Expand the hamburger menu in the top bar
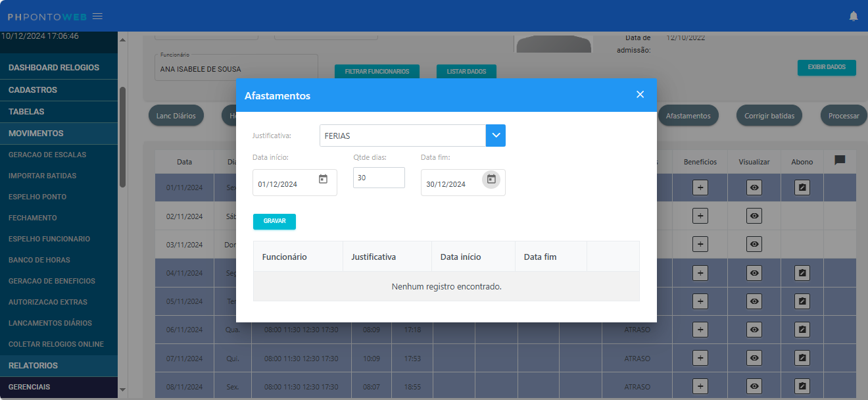Viewport: 868px width, 400px height. pos(97,16)
